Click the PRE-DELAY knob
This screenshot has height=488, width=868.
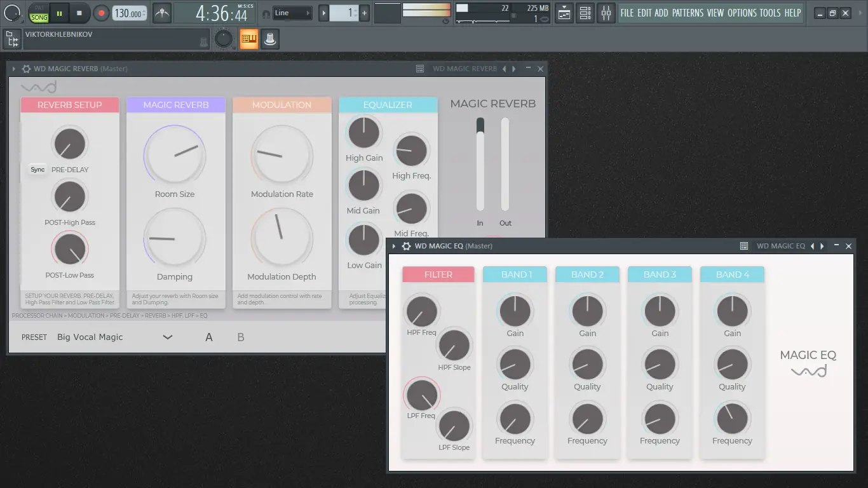[x=70, y=144]
